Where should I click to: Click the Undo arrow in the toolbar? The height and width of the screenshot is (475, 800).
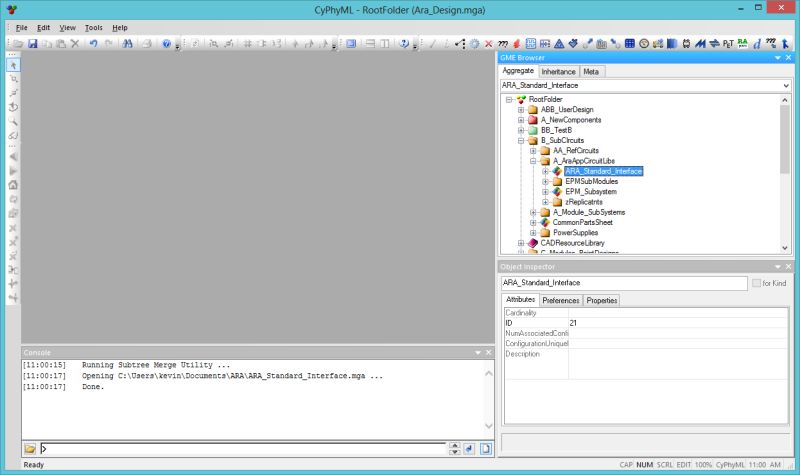93,44
